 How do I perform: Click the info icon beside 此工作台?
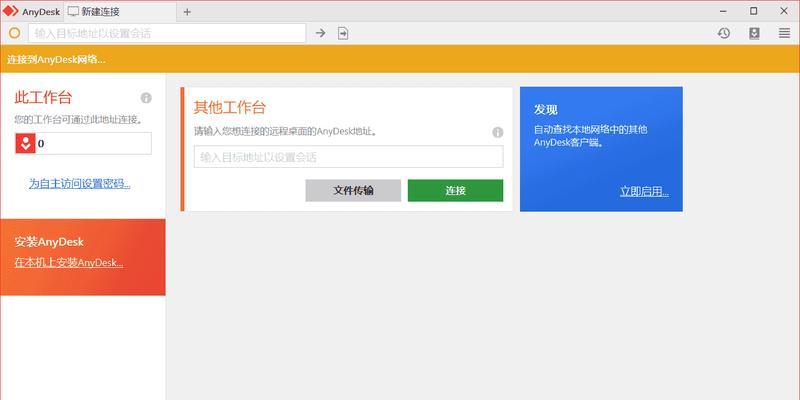(x=146, y=98)
